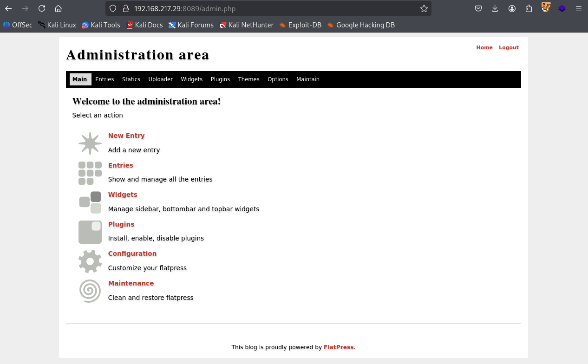Open the Firefox hamburger menu
The image size is (588, 364).
tap(578, 8)
